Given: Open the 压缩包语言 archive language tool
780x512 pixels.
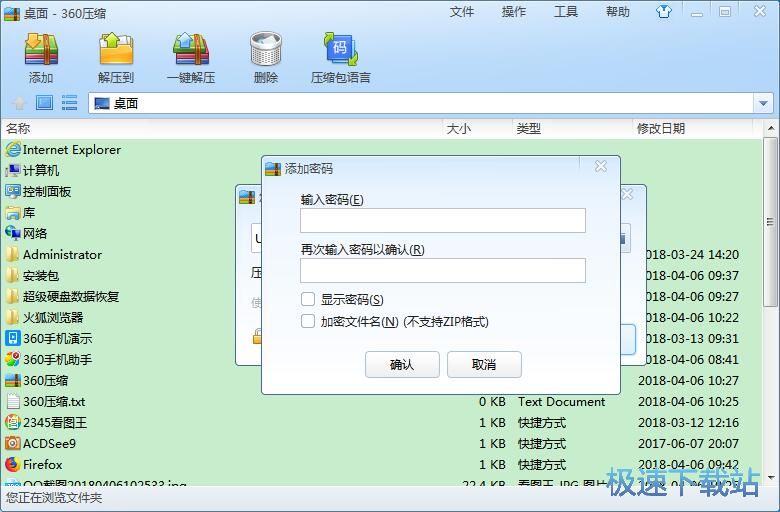Looking at the screenshot, I should pyautogui.click(x=341, y=50).
